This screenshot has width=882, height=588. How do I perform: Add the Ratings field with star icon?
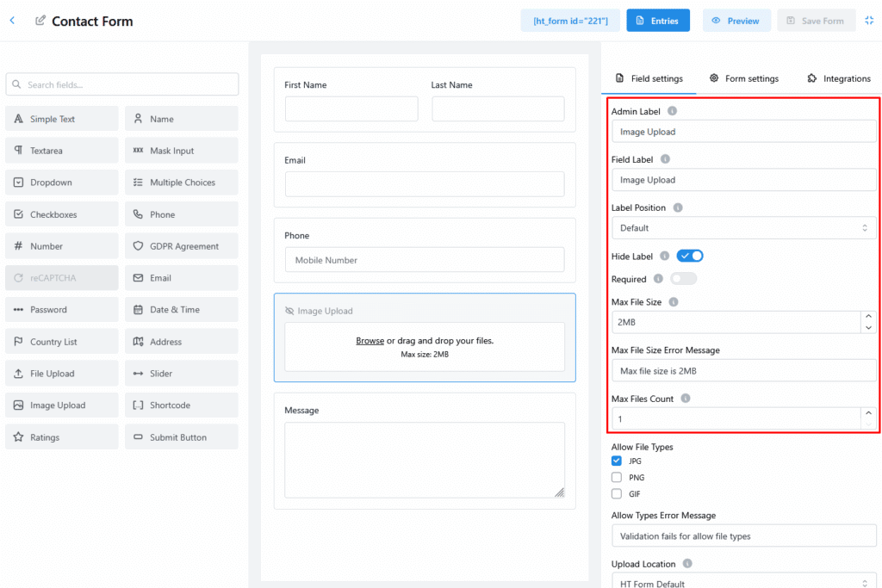point(62,437)
